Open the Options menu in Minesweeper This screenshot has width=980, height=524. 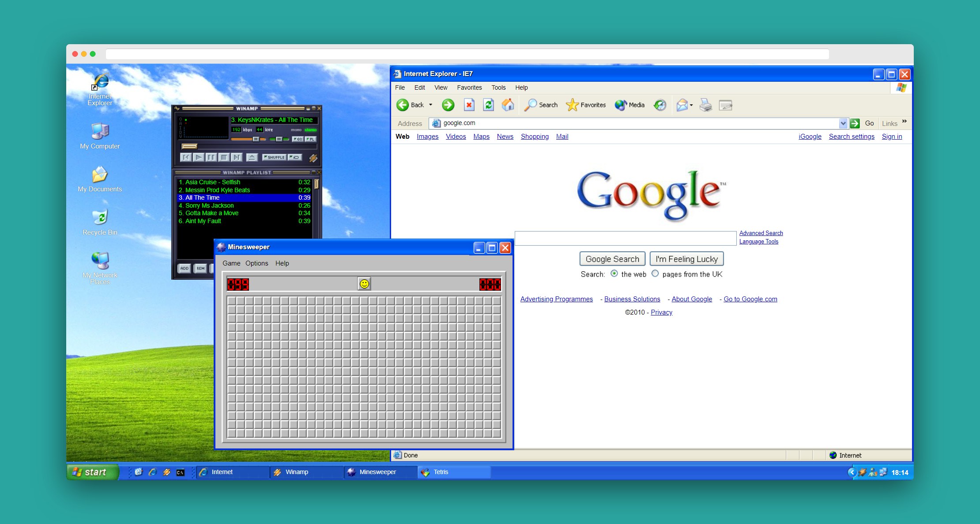pos(256,263)
